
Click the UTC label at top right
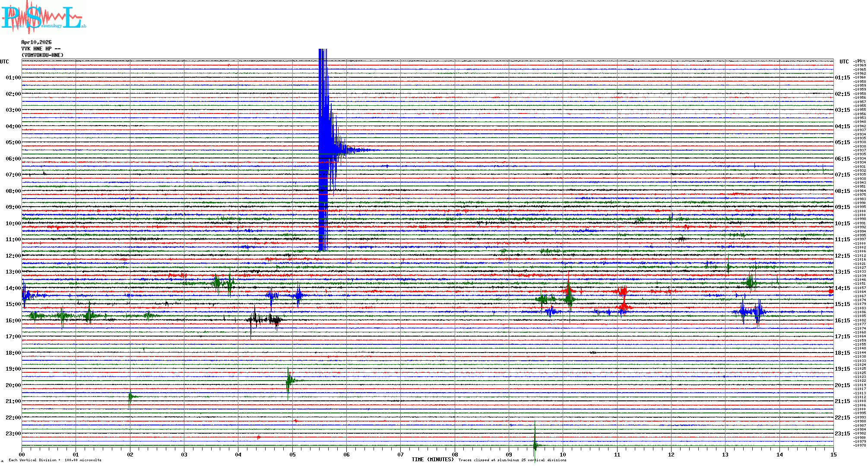(x=844, y=62)
